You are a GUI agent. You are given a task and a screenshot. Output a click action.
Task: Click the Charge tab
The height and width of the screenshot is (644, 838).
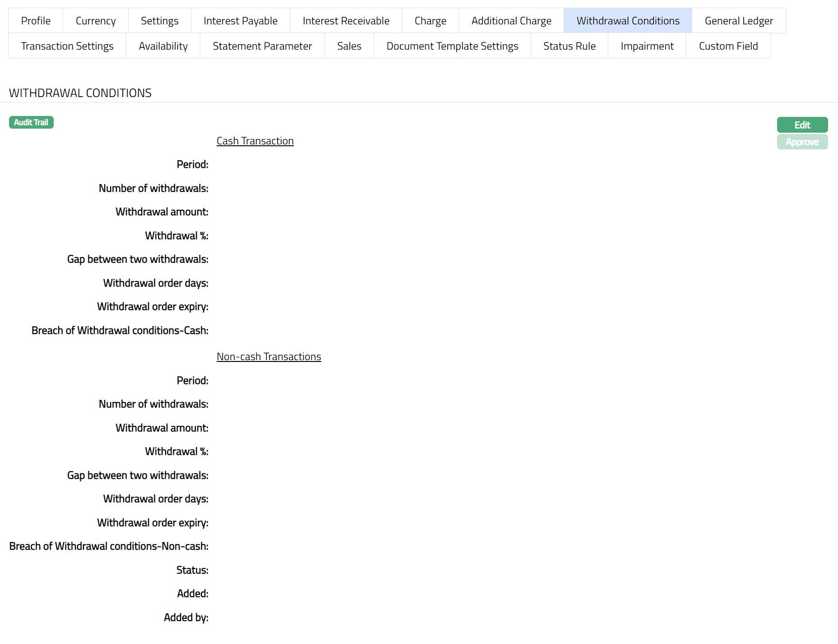click(x=430, y=21)
